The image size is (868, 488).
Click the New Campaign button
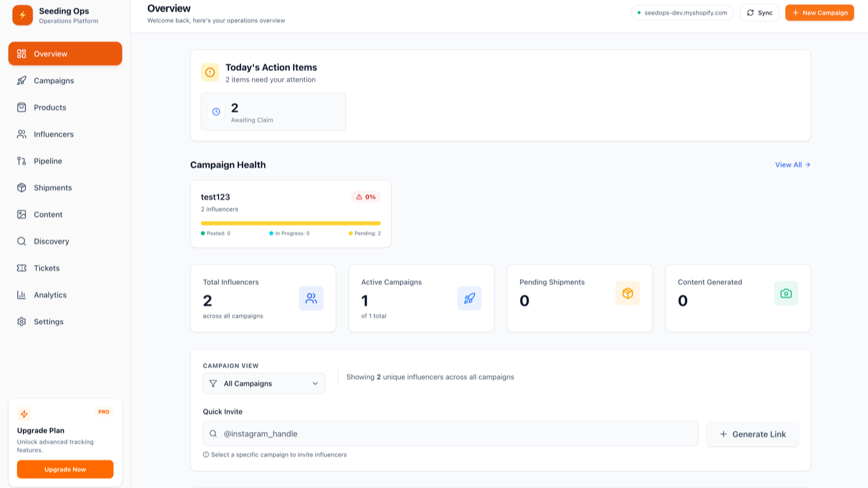click(x=819, y=12)
